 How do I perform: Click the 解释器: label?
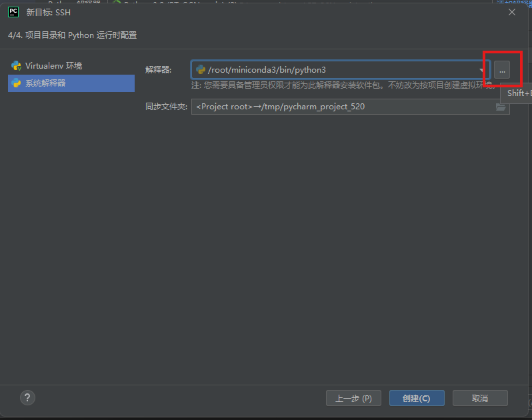[x=159, y=70]
